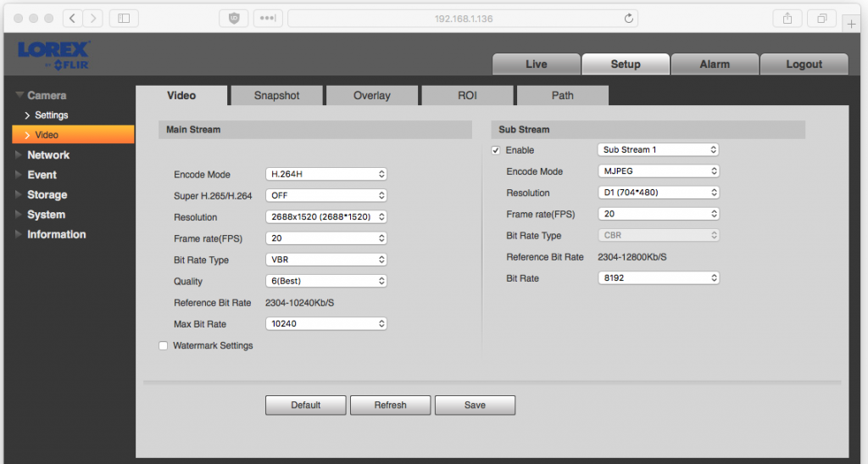Collapse the Camera section in sidebar

pyautogui.click(x=42, y=95)
